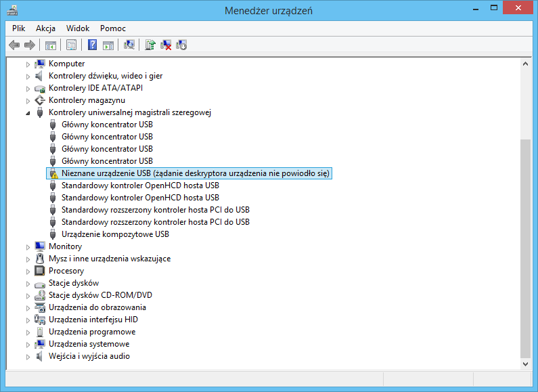Open the Akcja menu
This screenshot has height=392, width=538.
coord(46,28)
